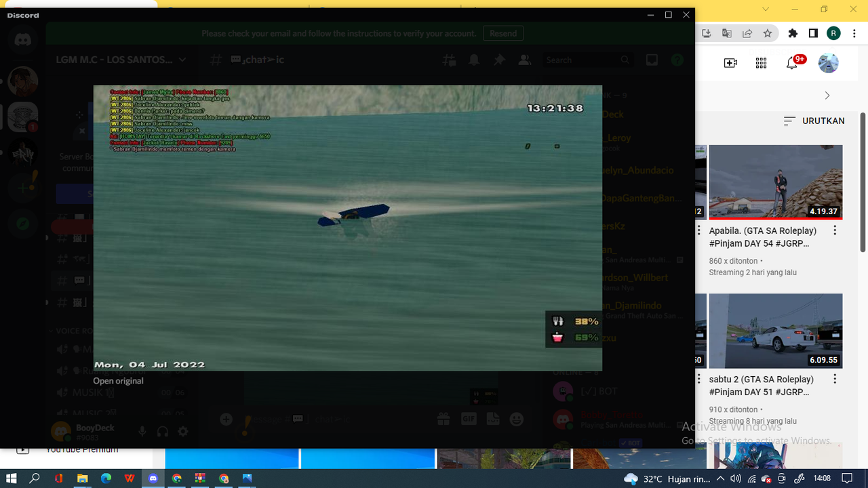Open emoji picker in message bar
The height and width of the screenshot is (488, 868).
click(x=517, y=420)
